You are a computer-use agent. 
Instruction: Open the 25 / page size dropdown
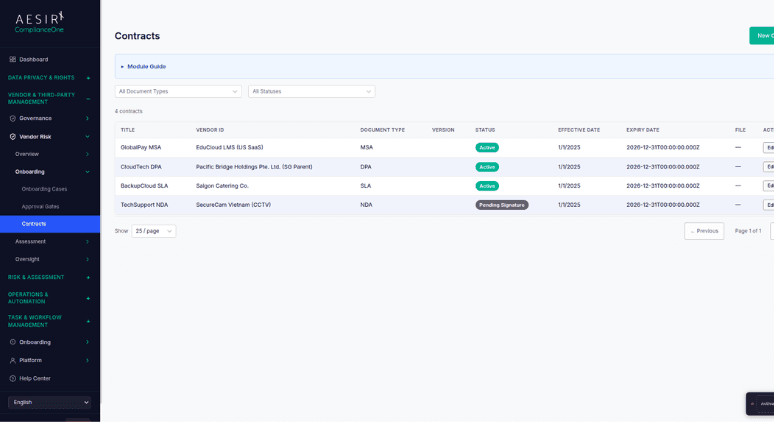[x=154, y=231]
